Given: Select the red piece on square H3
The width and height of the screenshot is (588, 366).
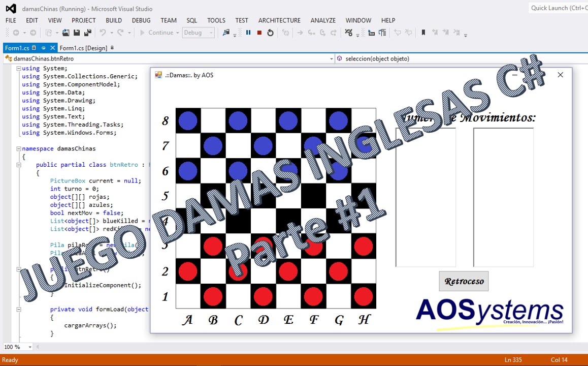Looking at the screenshot, I should (364, 246).
